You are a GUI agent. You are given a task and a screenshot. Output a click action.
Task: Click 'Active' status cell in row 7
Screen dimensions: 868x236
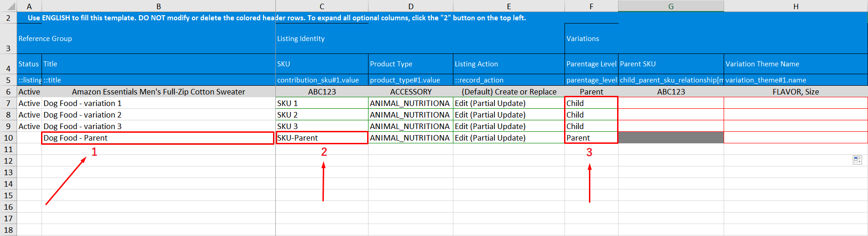tap(29, 103)
